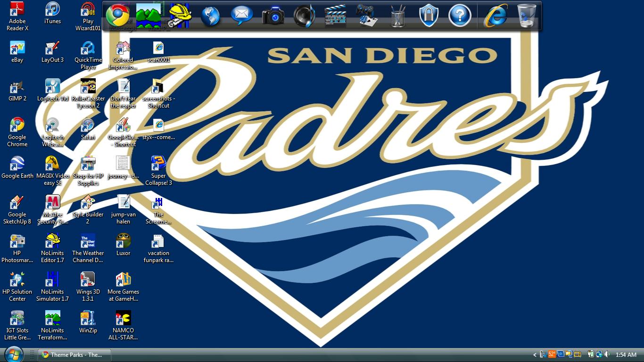Click the network connection tray icon

coord(599,354)
